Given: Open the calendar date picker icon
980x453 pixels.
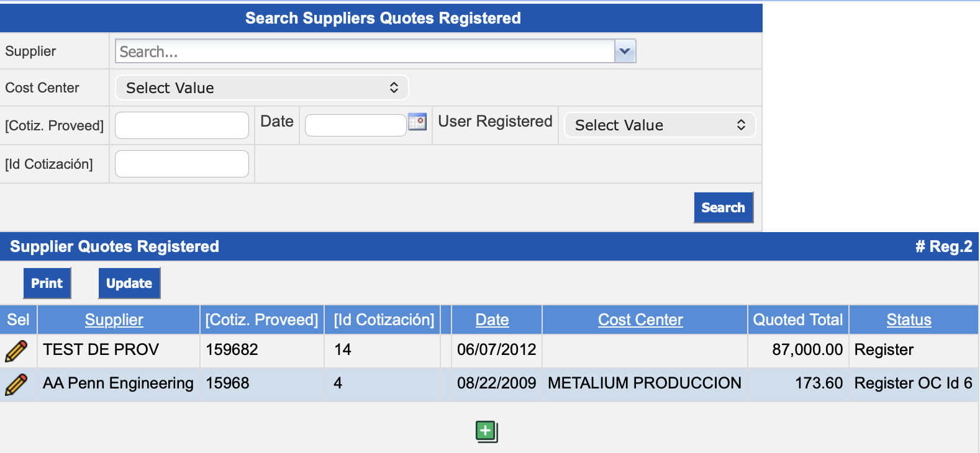Looking at the screenshot, I should click(x=417, y=122).
